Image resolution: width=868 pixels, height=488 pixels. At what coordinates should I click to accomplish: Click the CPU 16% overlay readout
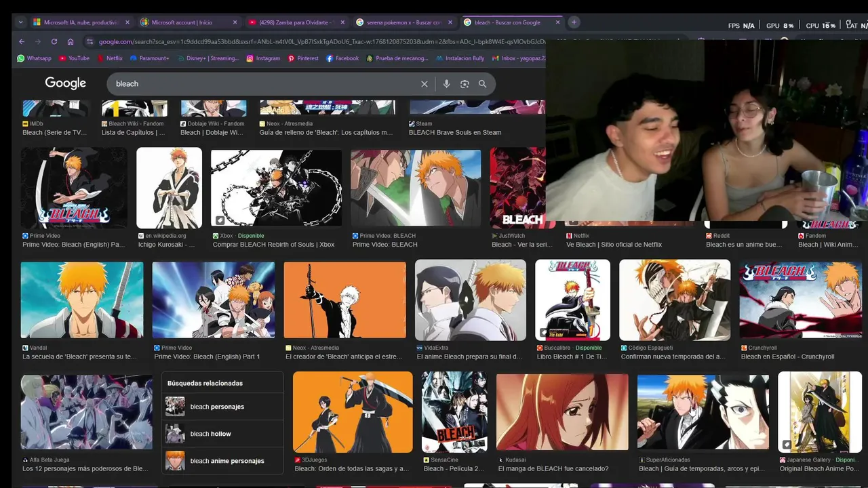click(x=821, y=26)
